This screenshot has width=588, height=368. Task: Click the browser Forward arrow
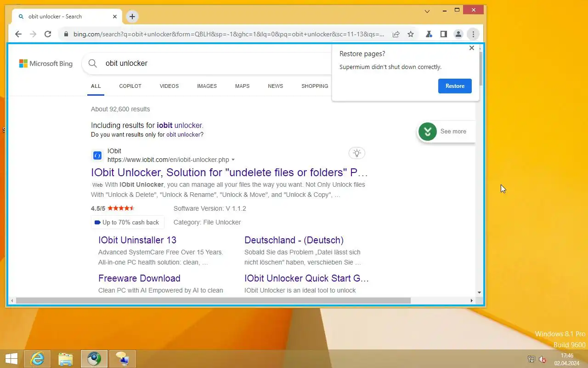tap(33, 34)
